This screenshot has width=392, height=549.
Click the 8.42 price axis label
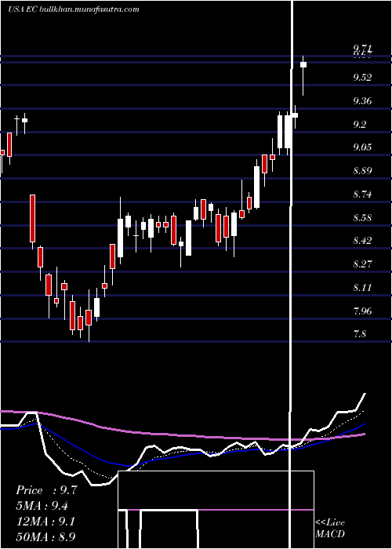(362, 241)
